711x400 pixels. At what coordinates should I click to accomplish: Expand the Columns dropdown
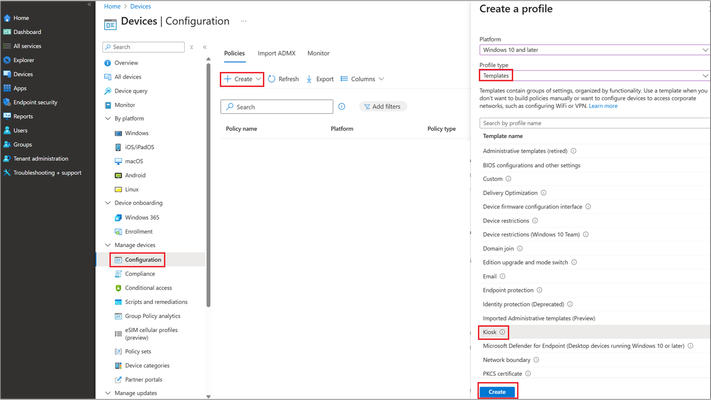pos(362,79)
